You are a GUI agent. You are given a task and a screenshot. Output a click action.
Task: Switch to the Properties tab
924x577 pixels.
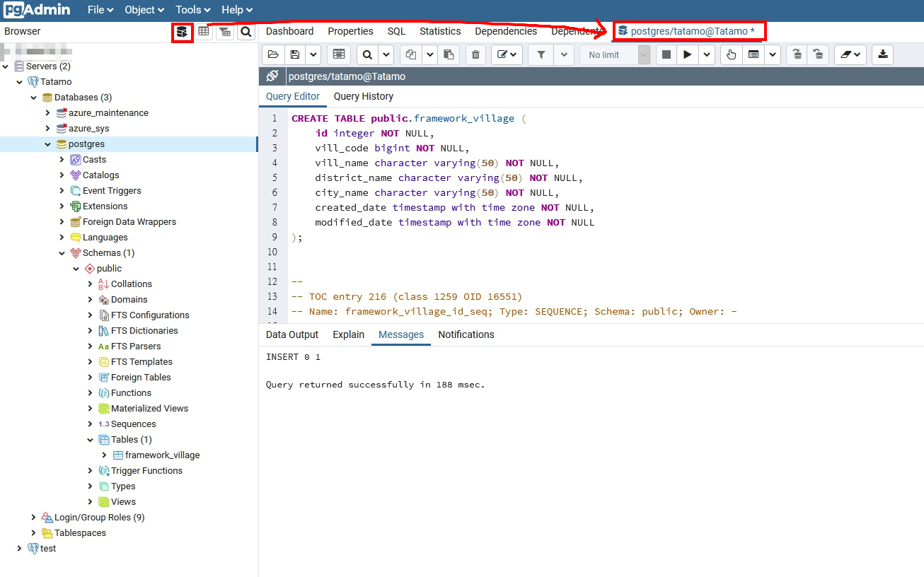click(350, 31)
